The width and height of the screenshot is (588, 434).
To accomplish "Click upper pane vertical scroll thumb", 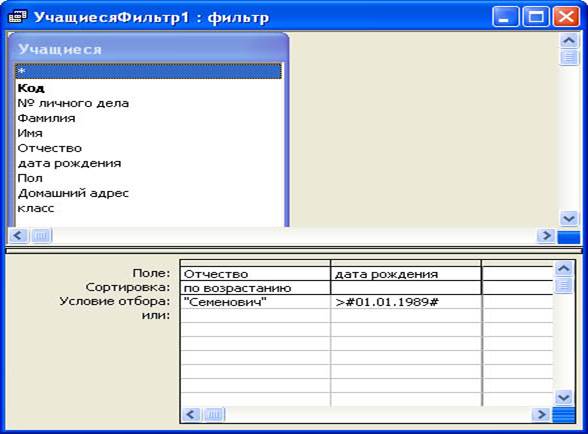I will click(569, 57).
